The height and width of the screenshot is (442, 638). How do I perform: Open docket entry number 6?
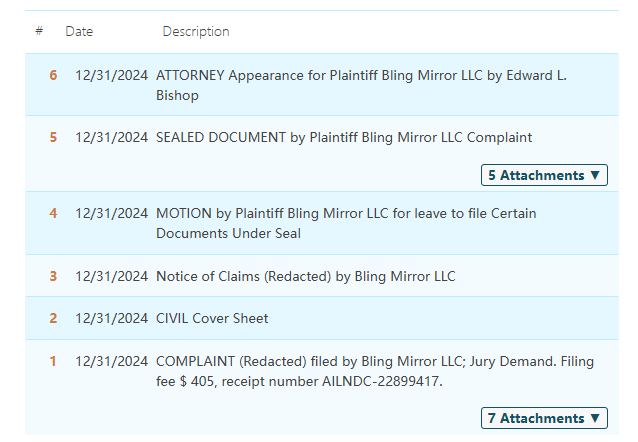click(x=53, y=76)
